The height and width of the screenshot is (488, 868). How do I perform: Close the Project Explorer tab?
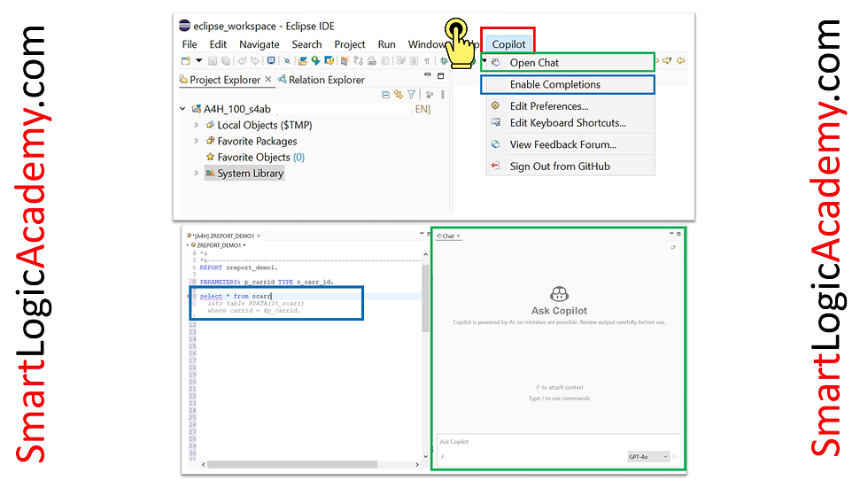point(267,79)
